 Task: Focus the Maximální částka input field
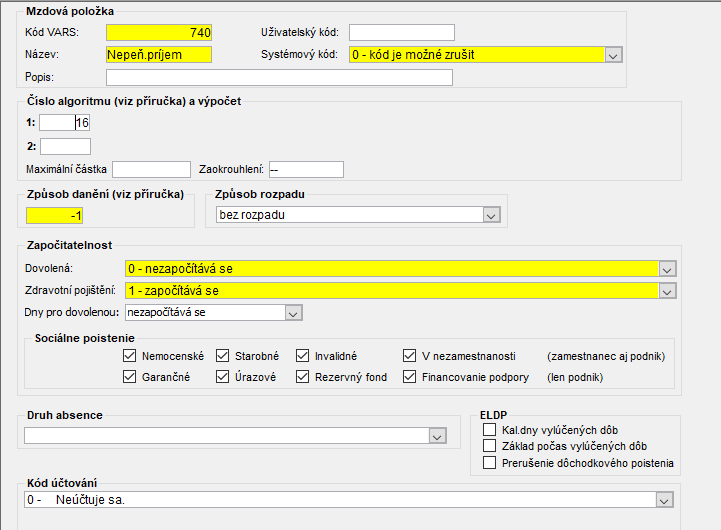click(151, 169)
